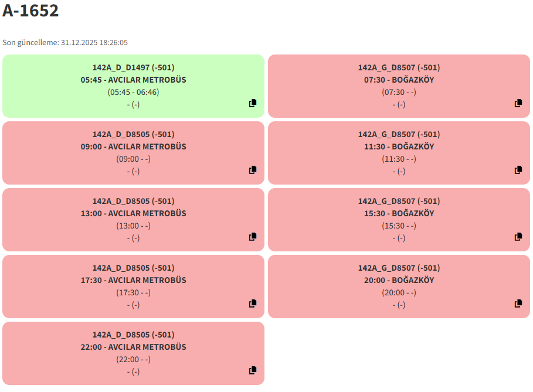Copy the 20:00 BOĞAZKÖY trip
Image resolution: width=533 pixels, height=392 pixels.
(518, 304)
